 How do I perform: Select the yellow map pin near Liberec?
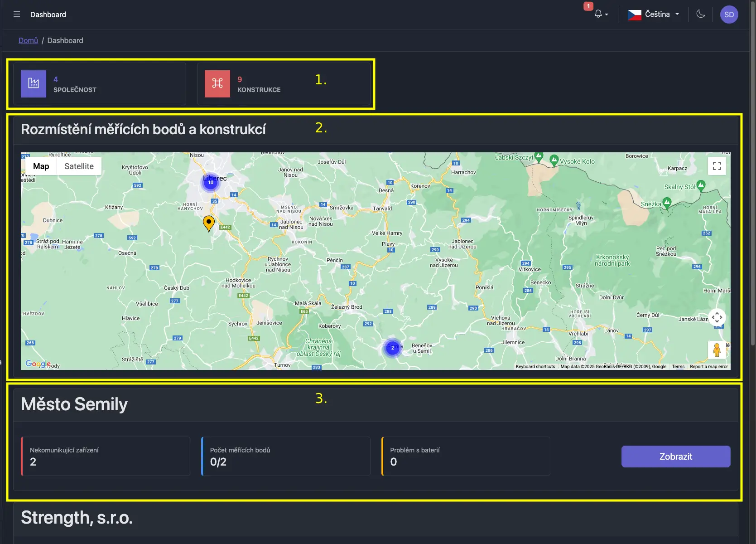coord(208,222)
